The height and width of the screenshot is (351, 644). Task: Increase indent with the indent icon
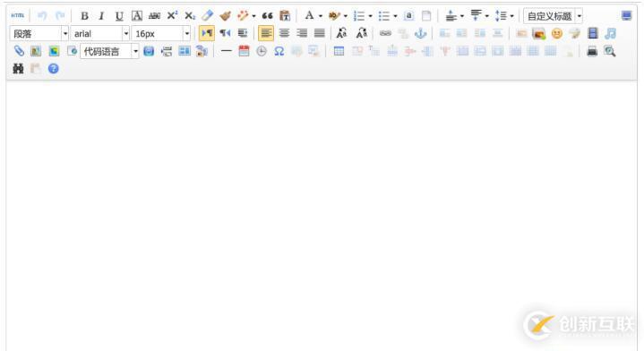243,33
